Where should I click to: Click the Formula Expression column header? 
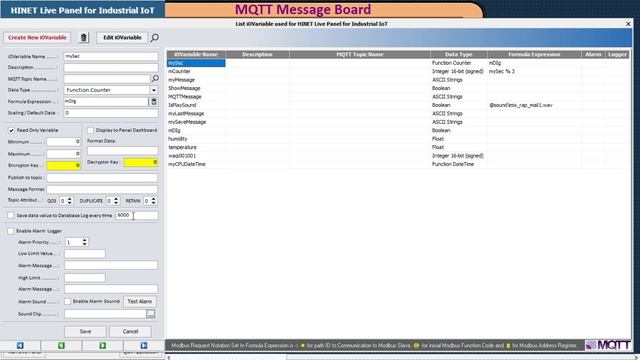point(534,54)
